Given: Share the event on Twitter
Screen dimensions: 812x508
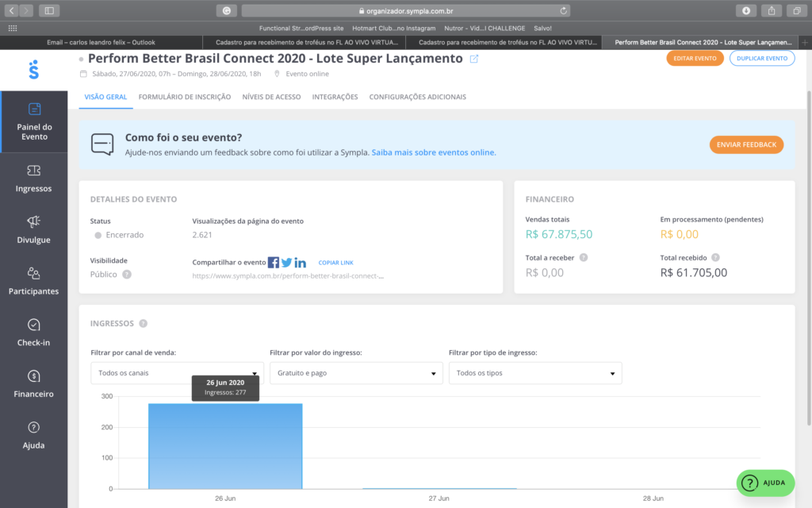Looking at the screenshot, I should 287,263.
